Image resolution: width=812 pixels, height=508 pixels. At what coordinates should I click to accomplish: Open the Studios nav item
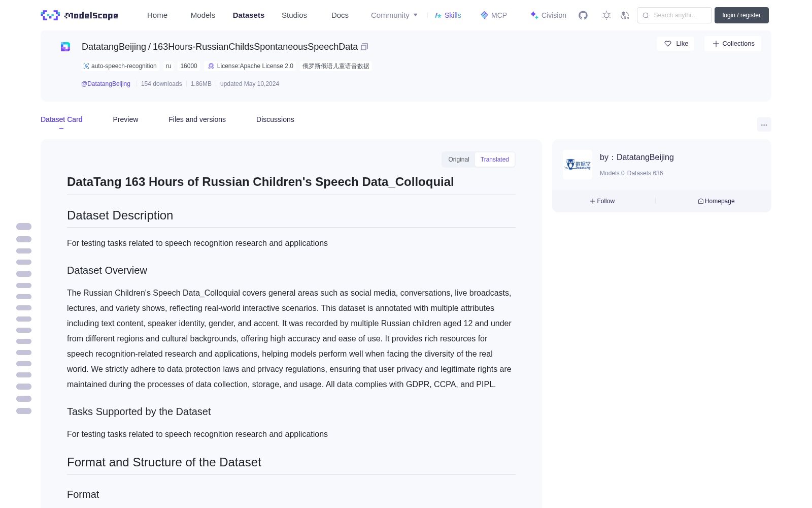294,15
